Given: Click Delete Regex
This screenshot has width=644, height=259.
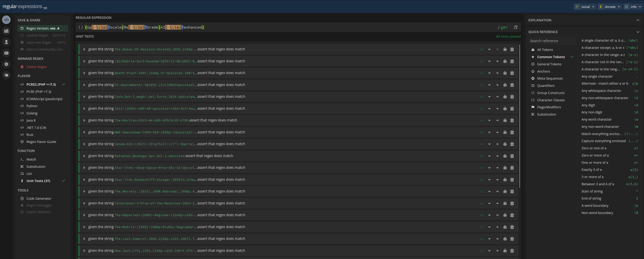Looking at the screenshot, I should [x=36, y=67].
